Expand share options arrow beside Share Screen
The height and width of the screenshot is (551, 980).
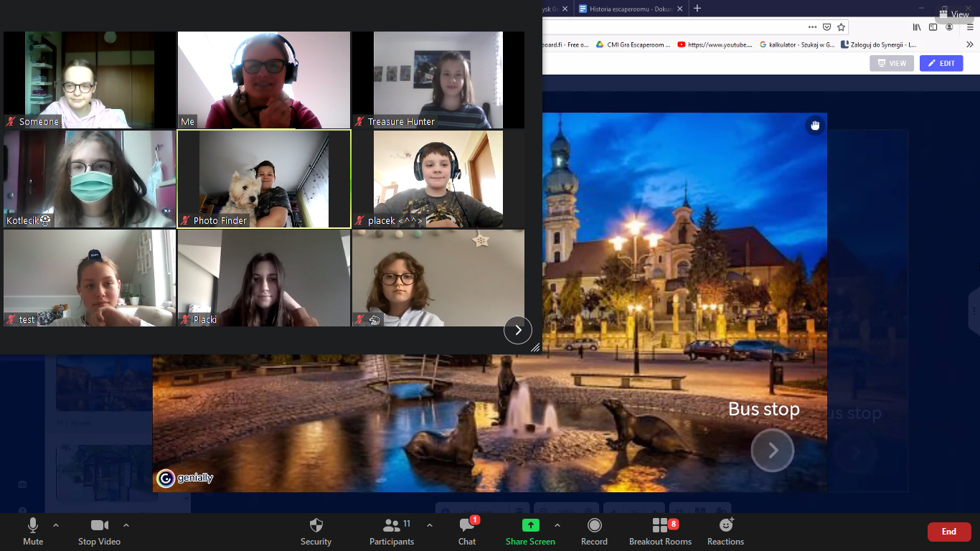(557, 525)
